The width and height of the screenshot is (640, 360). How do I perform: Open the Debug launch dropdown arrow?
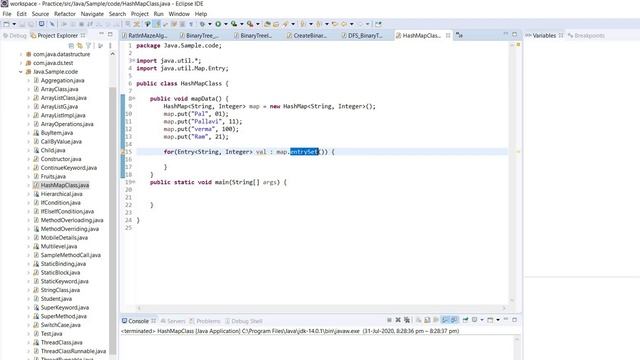pos(210,24)
